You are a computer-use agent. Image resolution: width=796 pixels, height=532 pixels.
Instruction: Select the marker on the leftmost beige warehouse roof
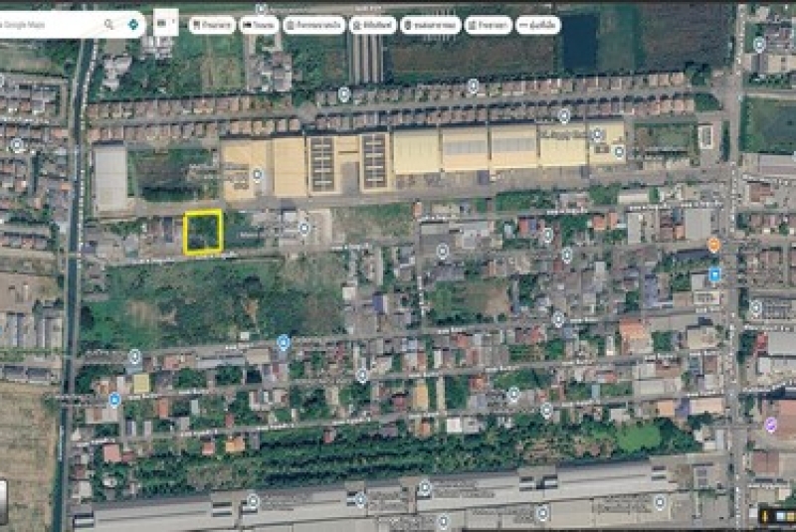pos(257,175)
